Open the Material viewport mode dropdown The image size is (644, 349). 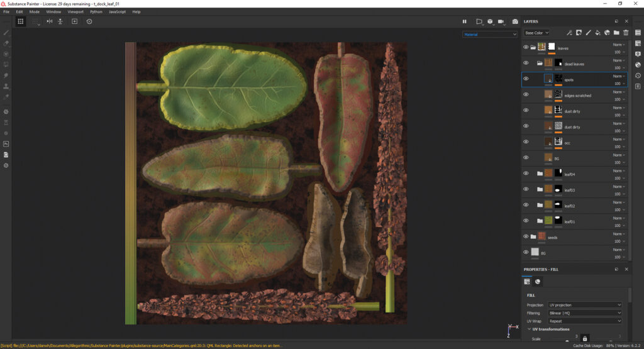click(x=490, y=35)
